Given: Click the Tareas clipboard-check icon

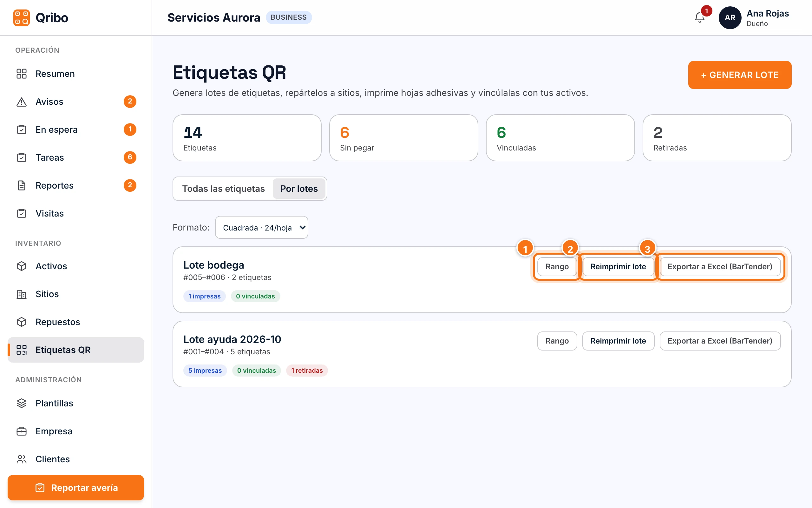Looking at the screenshot, I should pyautogui.click(x=22, y=157).
